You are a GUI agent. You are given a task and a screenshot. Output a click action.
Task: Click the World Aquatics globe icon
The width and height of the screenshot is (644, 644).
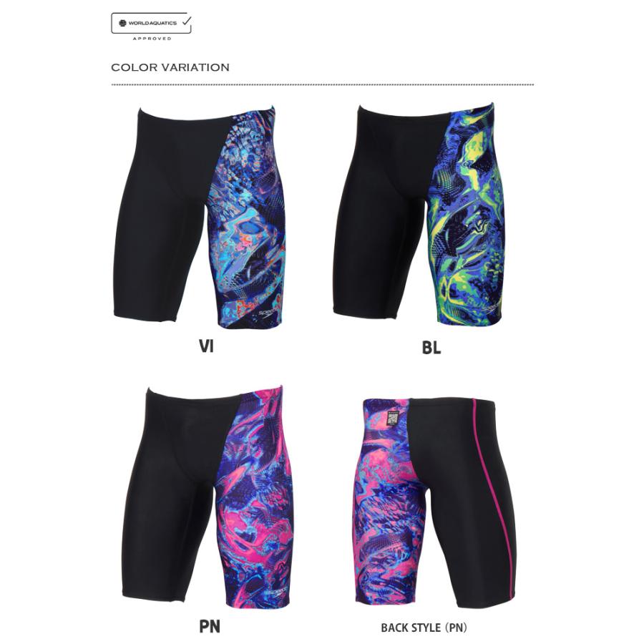click(x=122, y=23)
